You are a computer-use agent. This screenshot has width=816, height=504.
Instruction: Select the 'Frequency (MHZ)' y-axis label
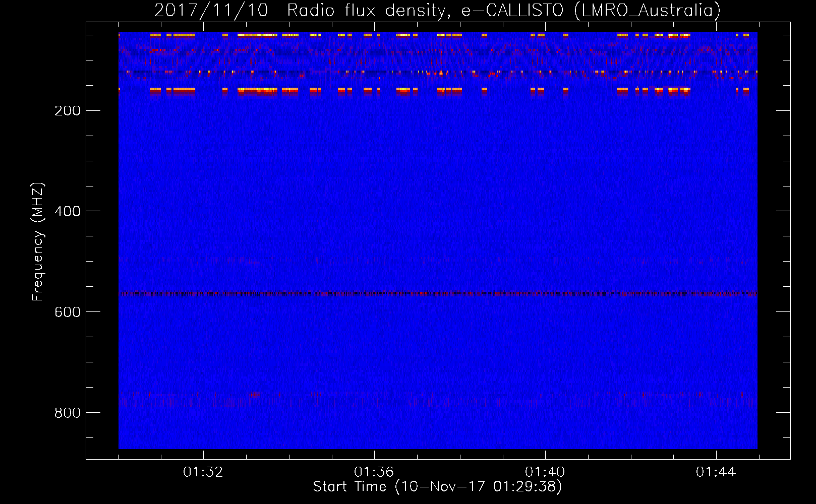38,242
